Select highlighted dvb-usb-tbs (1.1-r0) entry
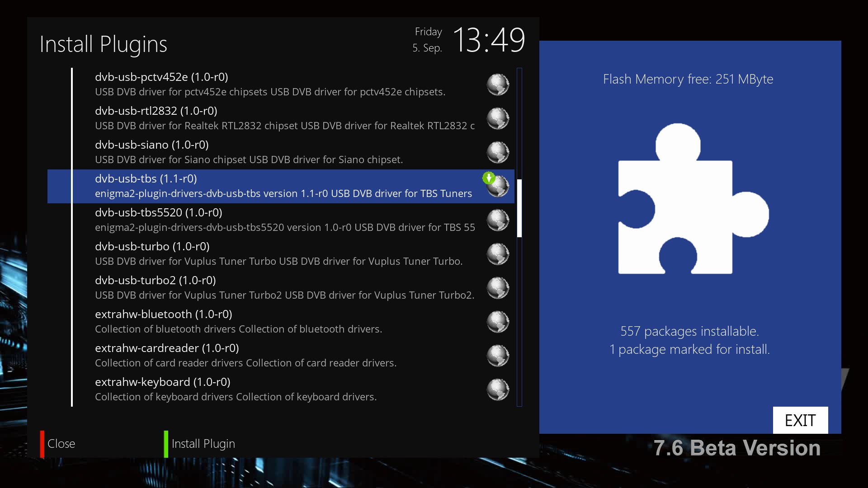Image resolution: width=868 pixels, height=488 pixels. point(281,186)
